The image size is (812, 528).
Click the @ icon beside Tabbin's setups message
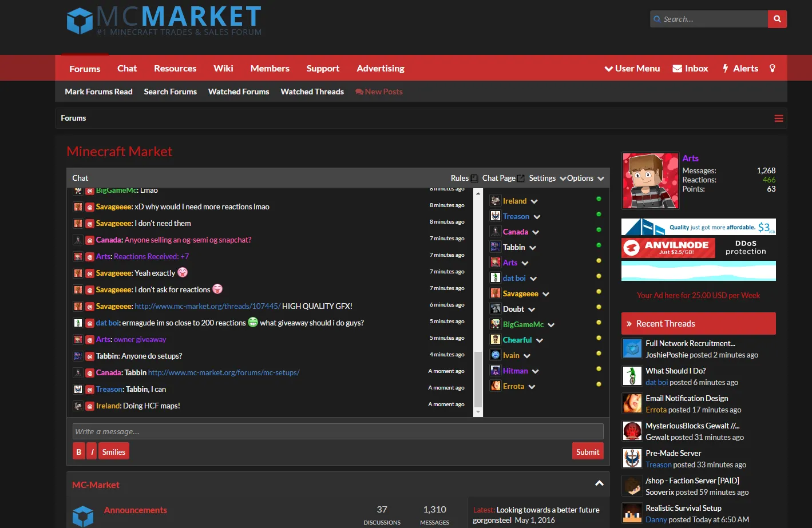tap(90, 356)
